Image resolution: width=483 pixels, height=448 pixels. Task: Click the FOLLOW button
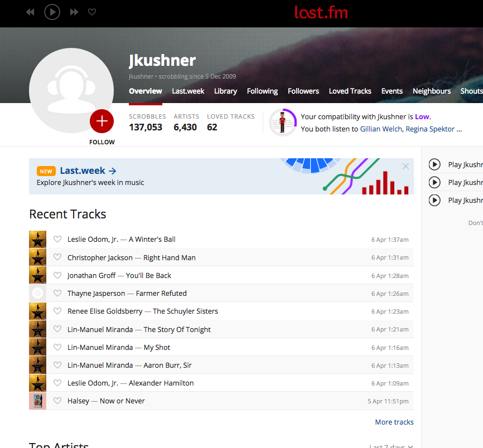click(102, 142)
